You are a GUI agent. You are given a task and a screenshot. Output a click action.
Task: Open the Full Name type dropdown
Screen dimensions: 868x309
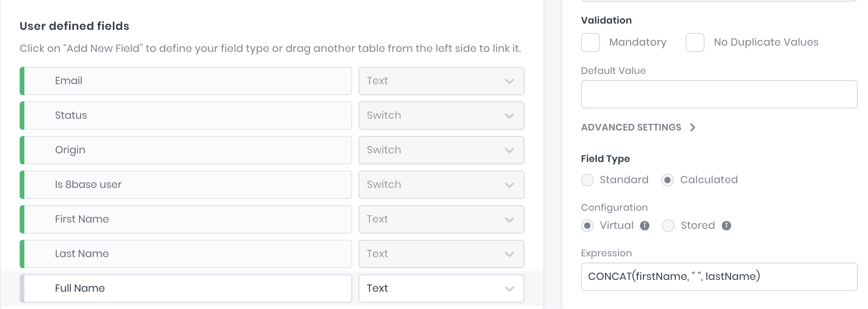(441, 289)
